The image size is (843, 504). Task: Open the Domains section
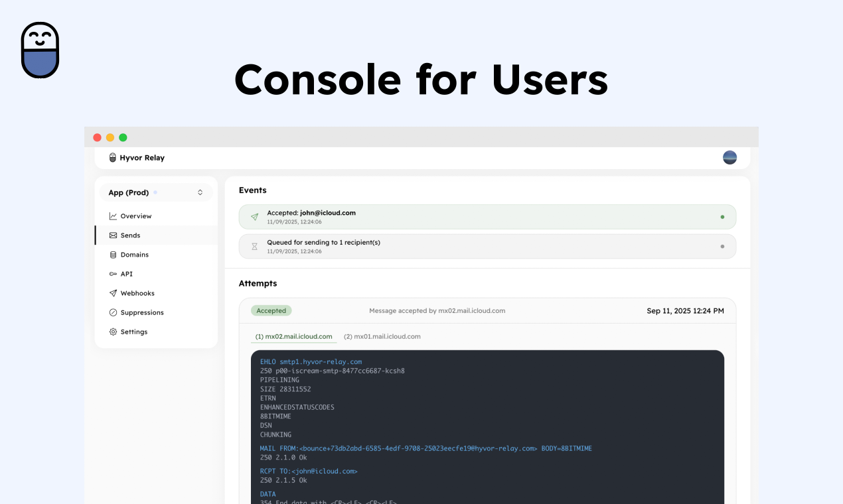[x=157, y=255]
